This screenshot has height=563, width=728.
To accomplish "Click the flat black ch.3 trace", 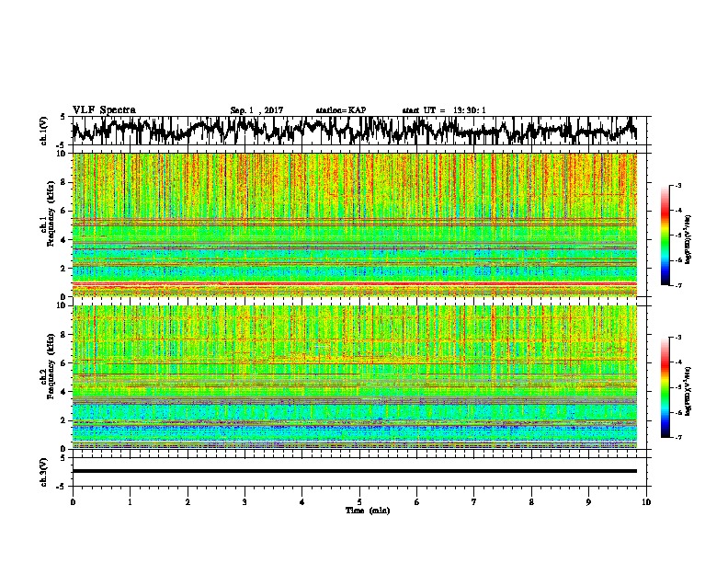I will [x=354, y=471].
